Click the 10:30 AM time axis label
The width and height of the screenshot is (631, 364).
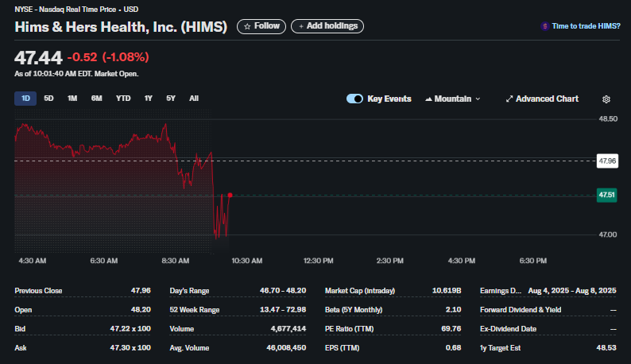coord(246,261)
